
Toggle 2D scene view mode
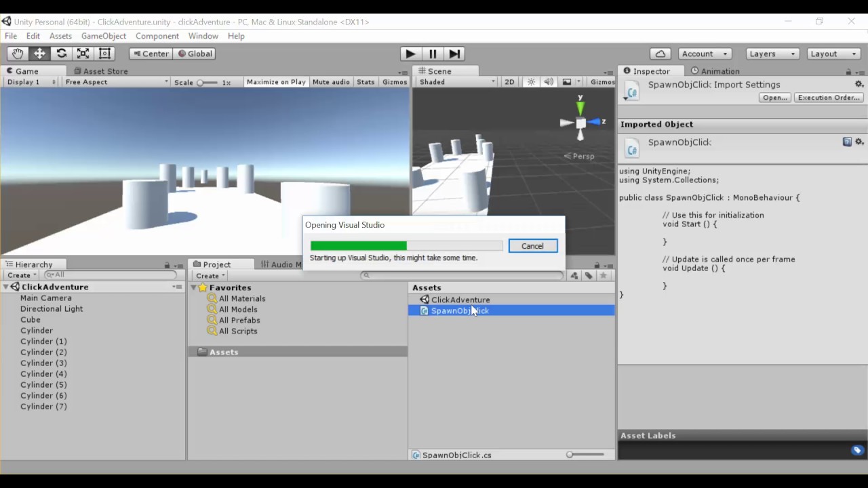pyautogui.click(x=509, y=82)
